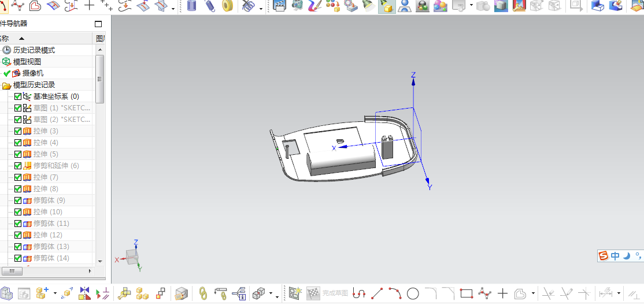This screenshot has width=644, height=305.
Task: Click the sketch in task environment icon
Action: (x=295, y=293)
